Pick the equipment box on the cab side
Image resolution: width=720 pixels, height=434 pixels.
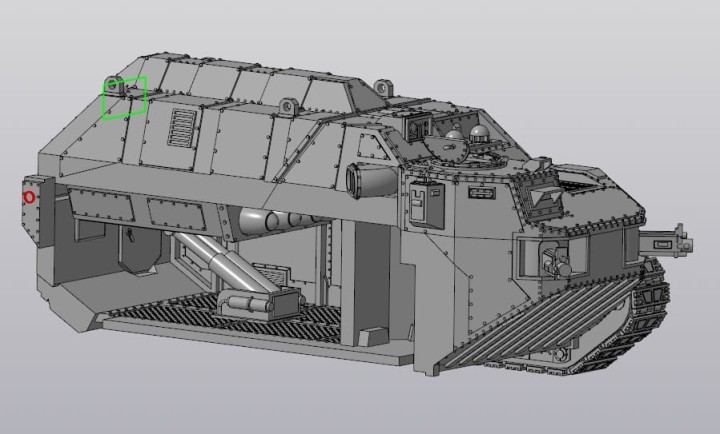point(427,203)
